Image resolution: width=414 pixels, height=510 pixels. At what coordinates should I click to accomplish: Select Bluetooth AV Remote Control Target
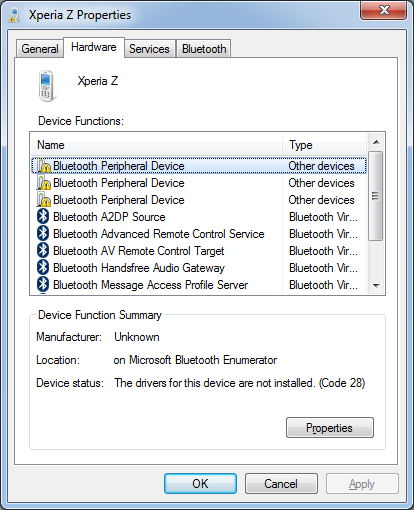point(199,251)
